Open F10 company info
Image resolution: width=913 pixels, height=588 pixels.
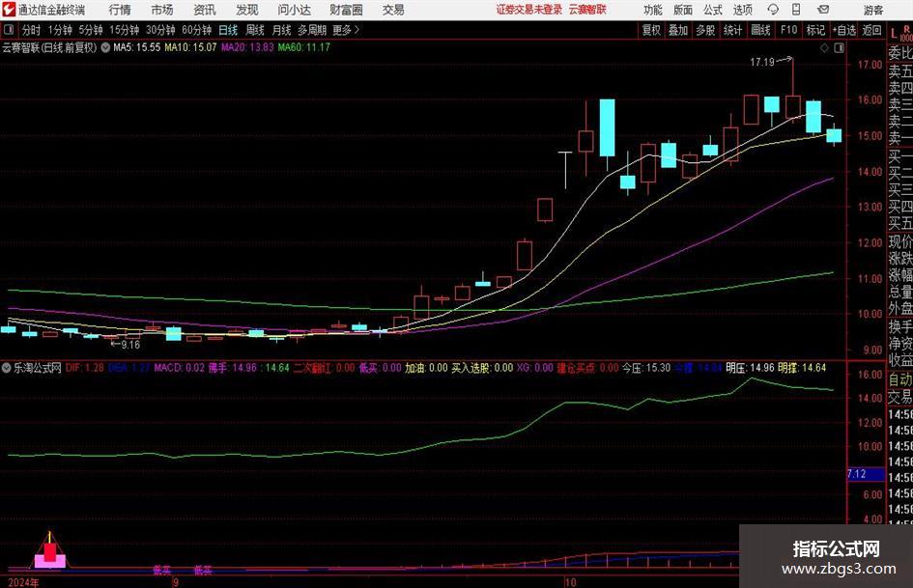click(788, 30)
